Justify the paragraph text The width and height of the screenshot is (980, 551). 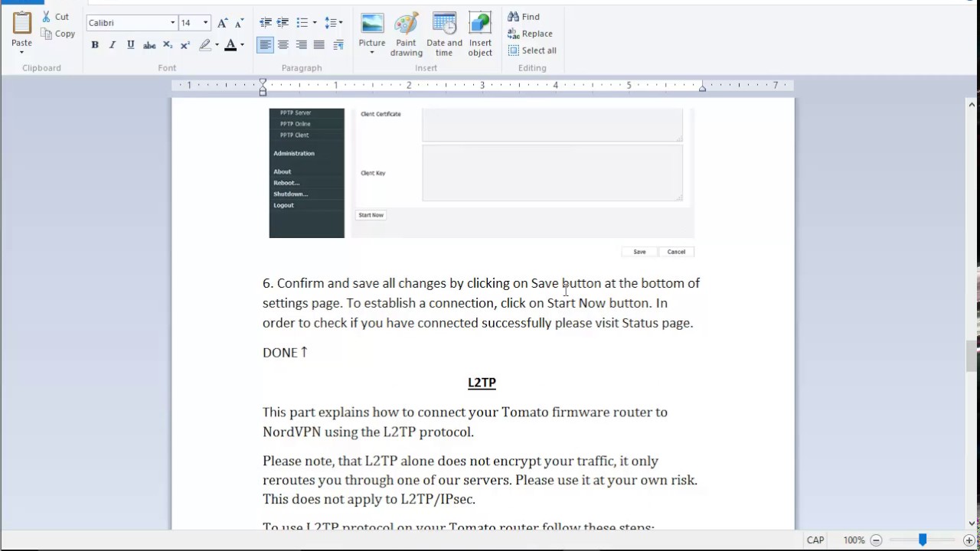319,45
